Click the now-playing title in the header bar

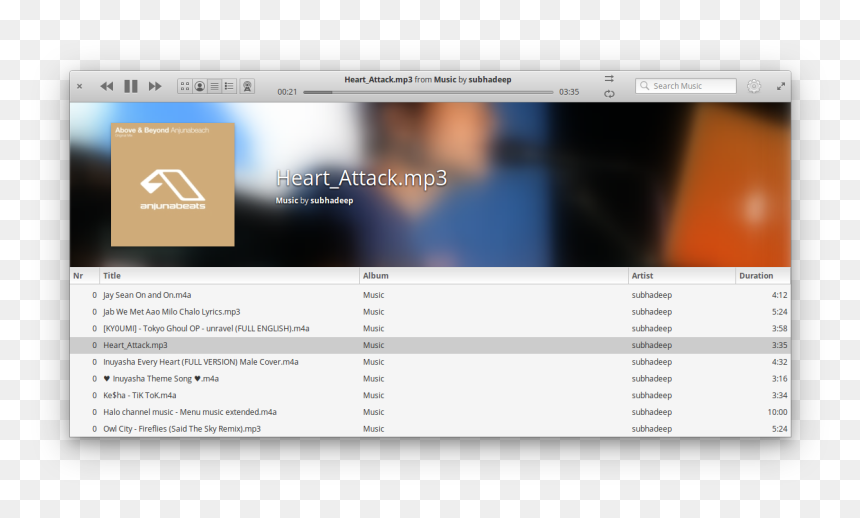coord(428,79)
